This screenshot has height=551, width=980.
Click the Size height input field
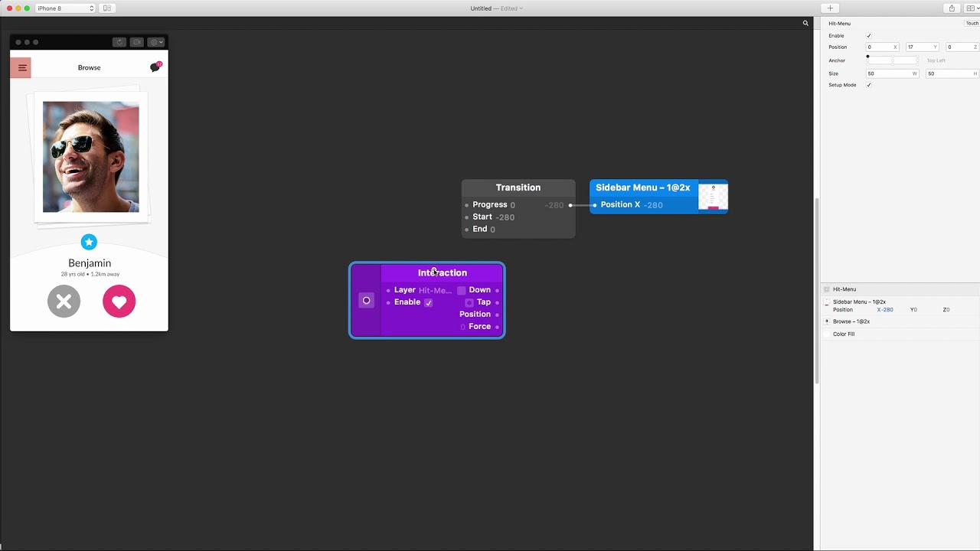(x=952, y=73)
